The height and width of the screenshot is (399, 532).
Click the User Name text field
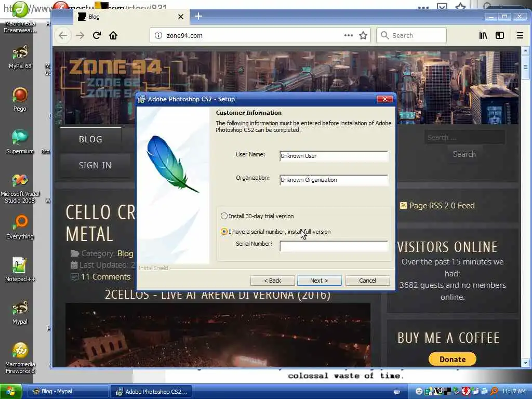[334, 156]
